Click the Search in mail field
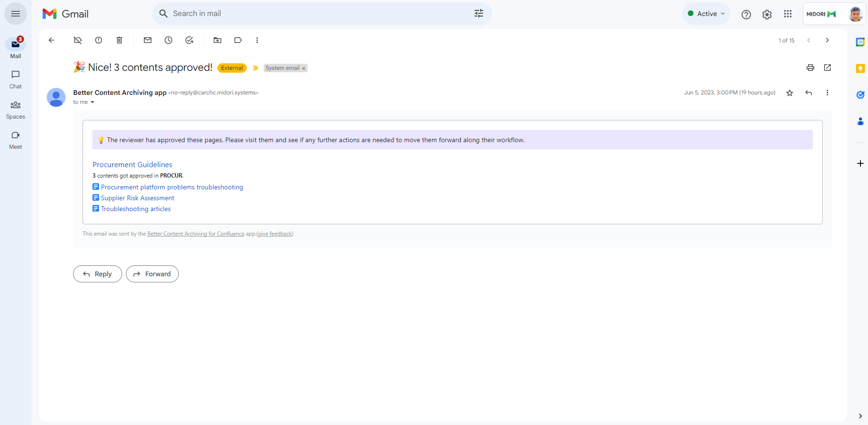This screenshot has width=868, height=425. tap(283, 13)
